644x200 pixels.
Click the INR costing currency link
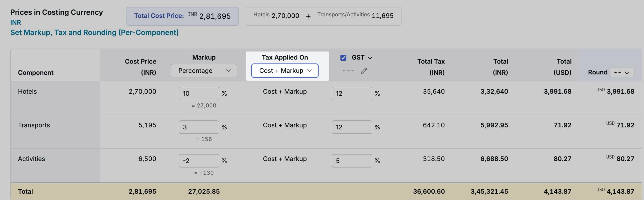[16, 23]
